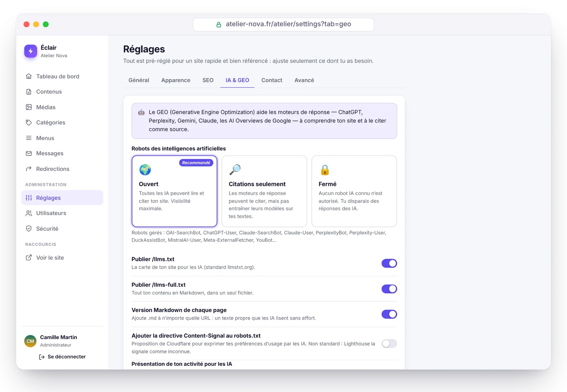Open the Avancé tab
The image size is (567, 392).
(304, 80)
